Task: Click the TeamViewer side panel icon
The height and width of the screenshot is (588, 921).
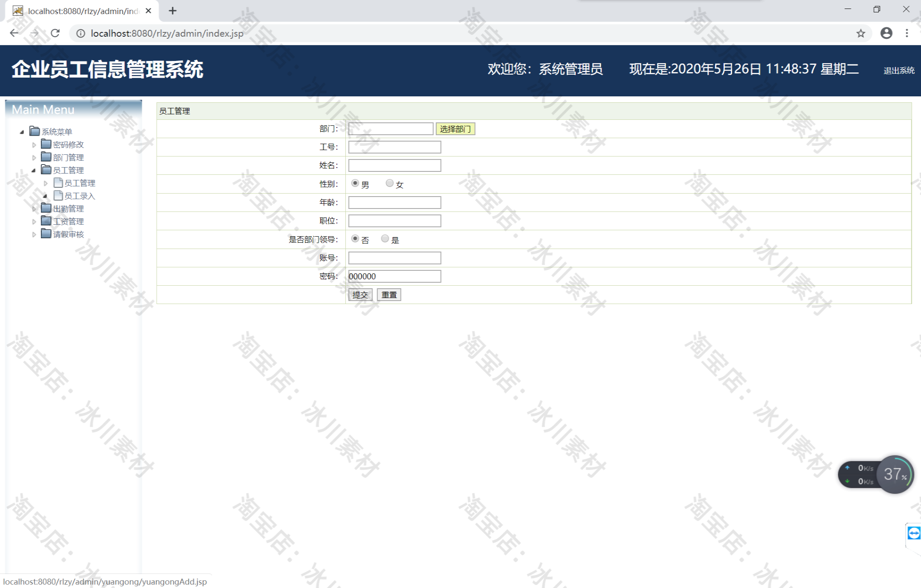Action: tap(914, 533)
